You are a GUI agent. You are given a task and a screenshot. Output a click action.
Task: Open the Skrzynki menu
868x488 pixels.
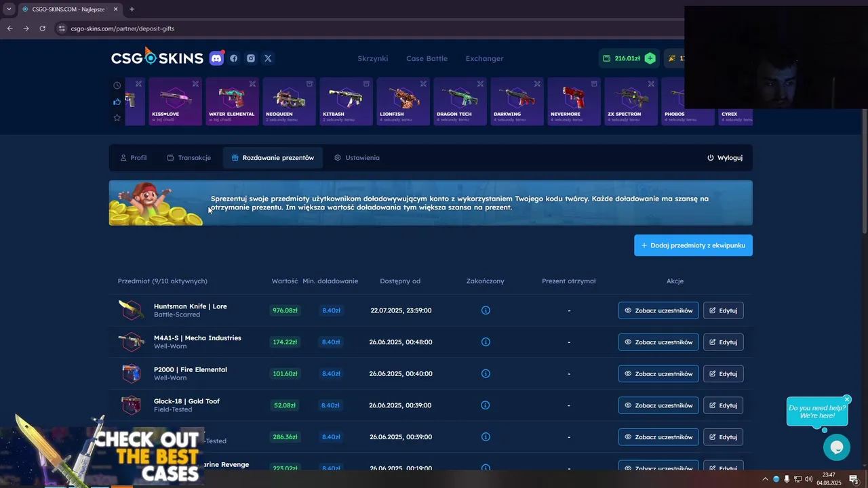[373, 58]
